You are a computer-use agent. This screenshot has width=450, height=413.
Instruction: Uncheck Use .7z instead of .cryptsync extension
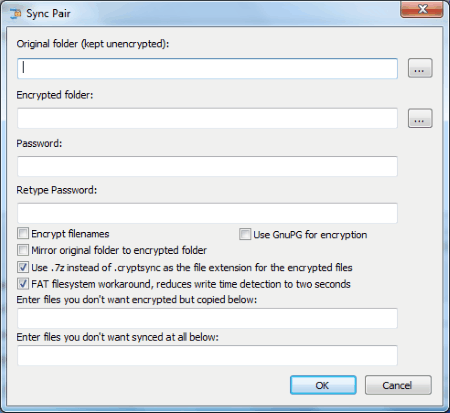click(23, 267)
